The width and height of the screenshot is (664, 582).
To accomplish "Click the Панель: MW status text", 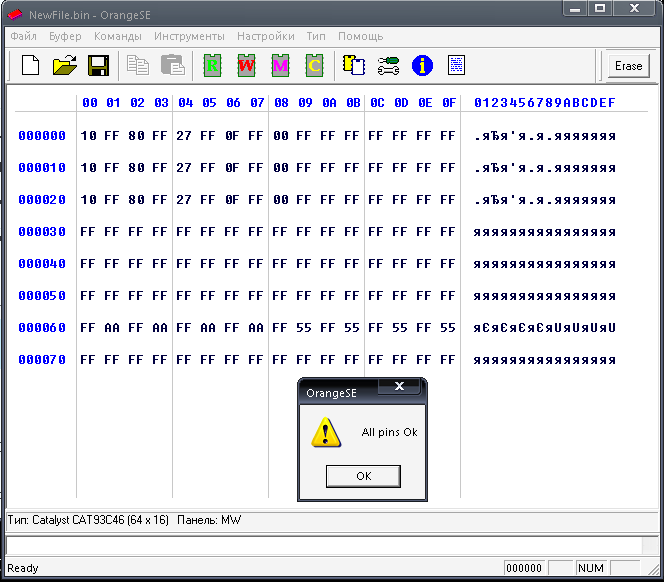I will coord(209,520).
